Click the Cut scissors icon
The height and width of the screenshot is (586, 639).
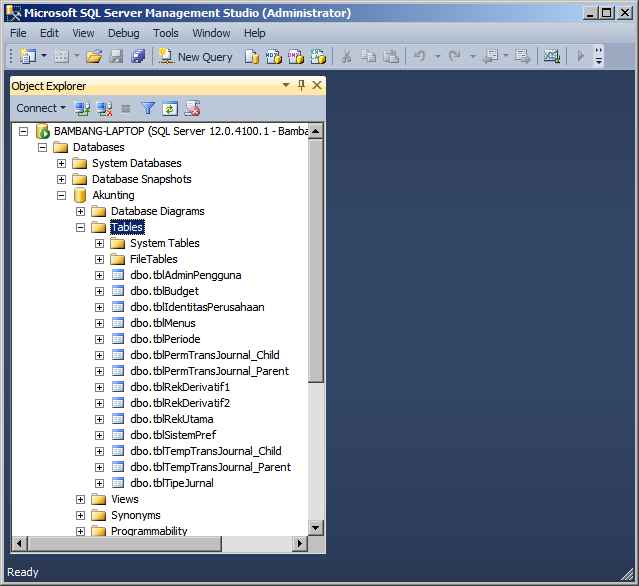[346, 56]
